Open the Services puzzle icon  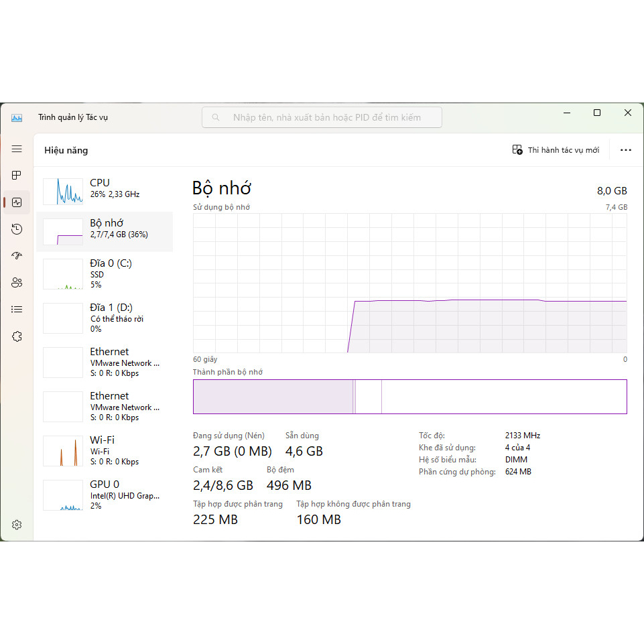[17, 336]
